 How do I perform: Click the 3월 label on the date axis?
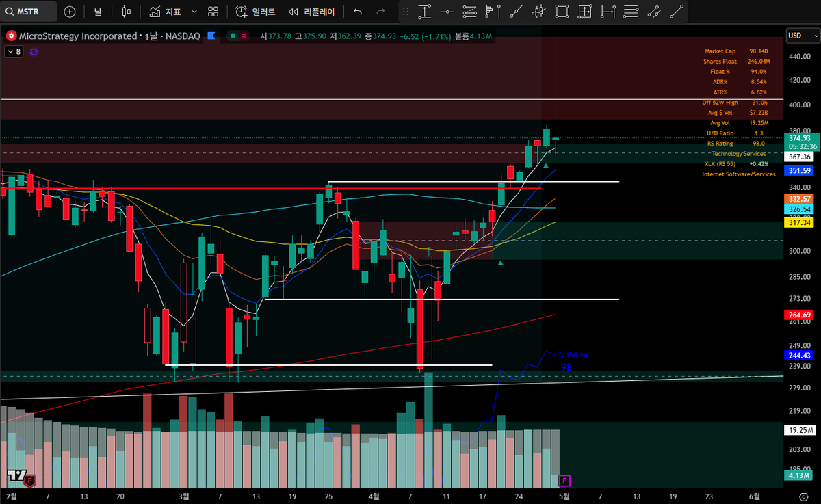click(x=183, y=496)
